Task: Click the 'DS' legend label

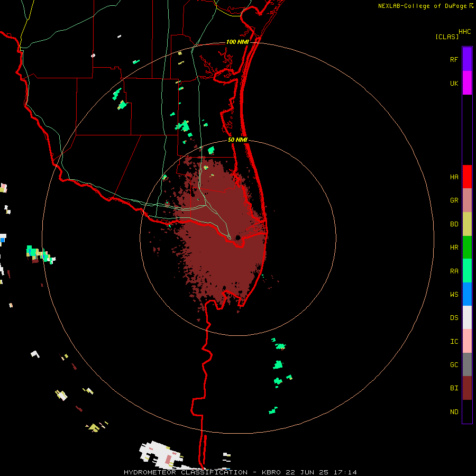Action: pos(454,318)
